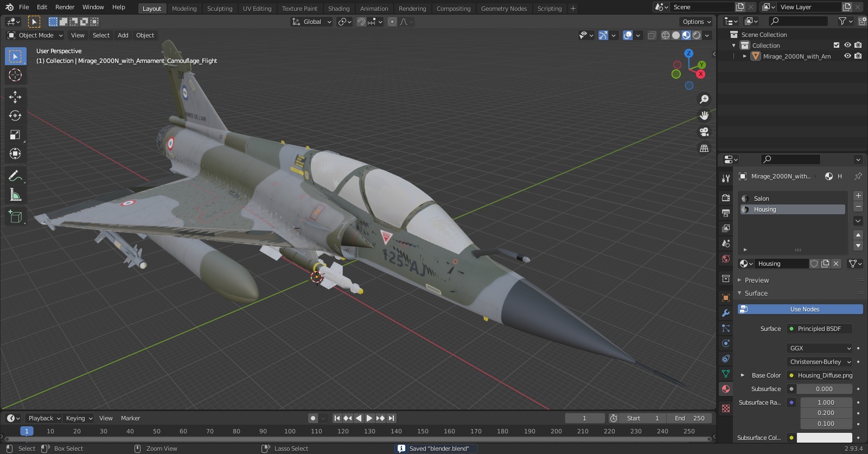Image resolution: width=868 pixels, height=454 pixels.
Task: Select the Transform tool
Action: point(15,154)
